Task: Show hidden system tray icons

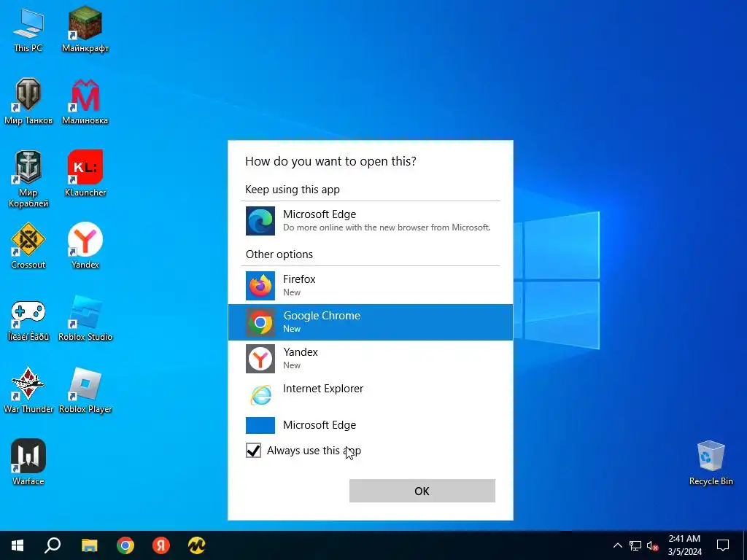Action: [617, 545]
